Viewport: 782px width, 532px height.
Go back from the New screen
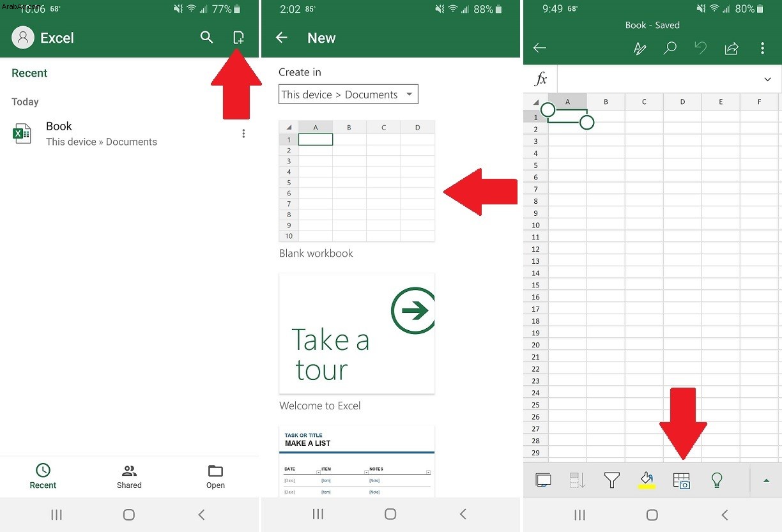click(x=282, y=38)
